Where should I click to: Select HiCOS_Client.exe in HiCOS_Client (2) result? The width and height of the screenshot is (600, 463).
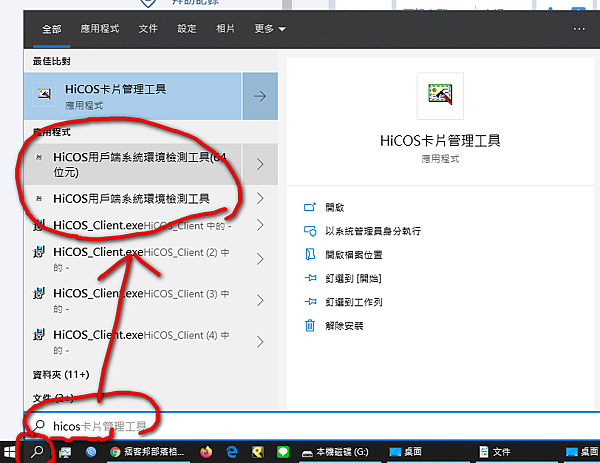[132, 259]
